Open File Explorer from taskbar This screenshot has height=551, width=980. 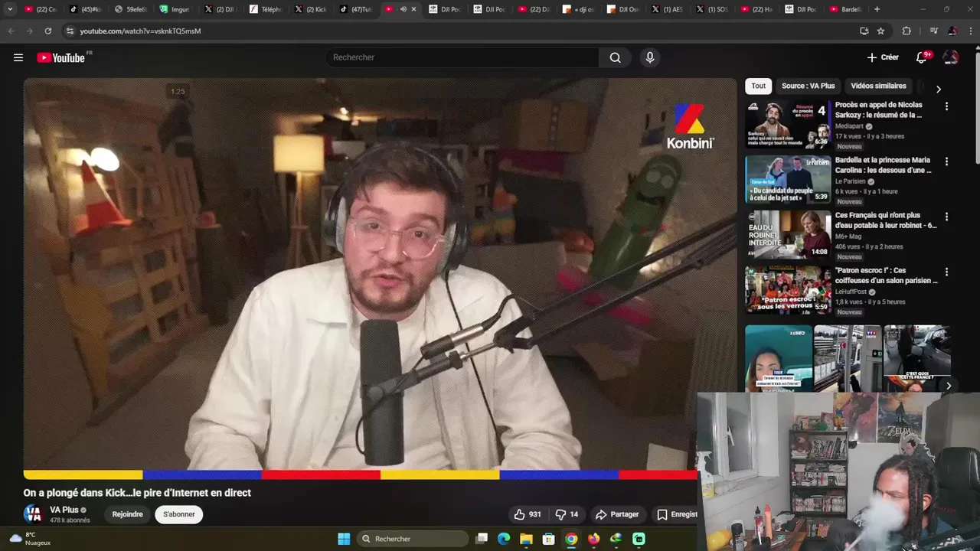tap(526, 539)
